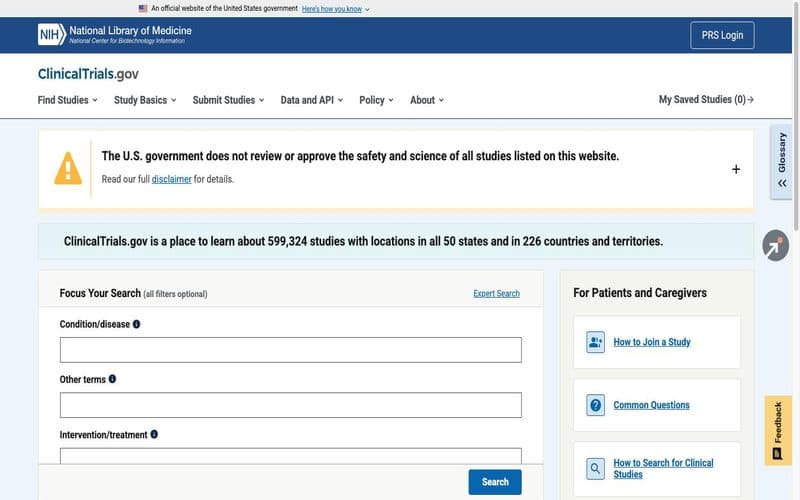Open the Study Basics menu
Viewport: 800px width, 500px height.
tap(145, 100)
